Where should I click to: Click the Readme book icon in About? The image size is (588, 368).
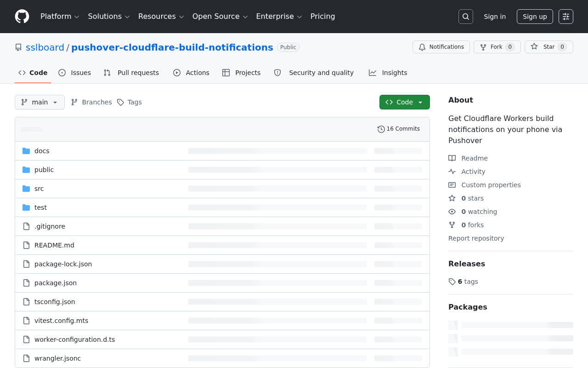click(x=452, y=158)
